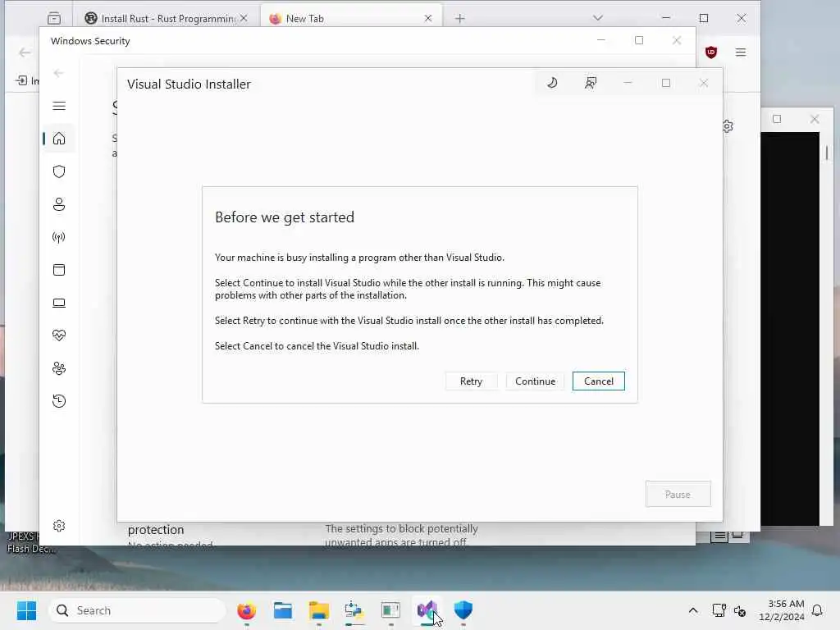Open the installer download icon on taskbar

pyautogui.click(x=354, y=610)
